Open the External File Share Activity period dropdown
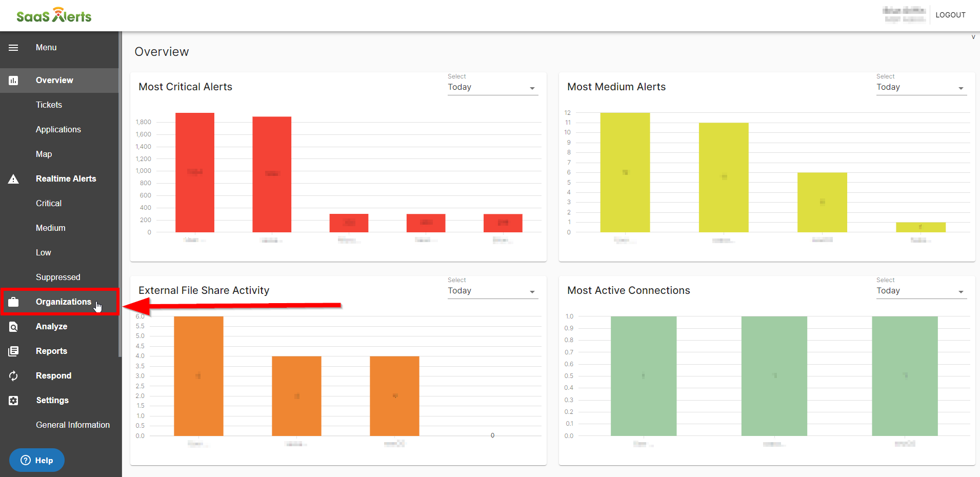The image size is (980, 477). click(x=492, y=291)
